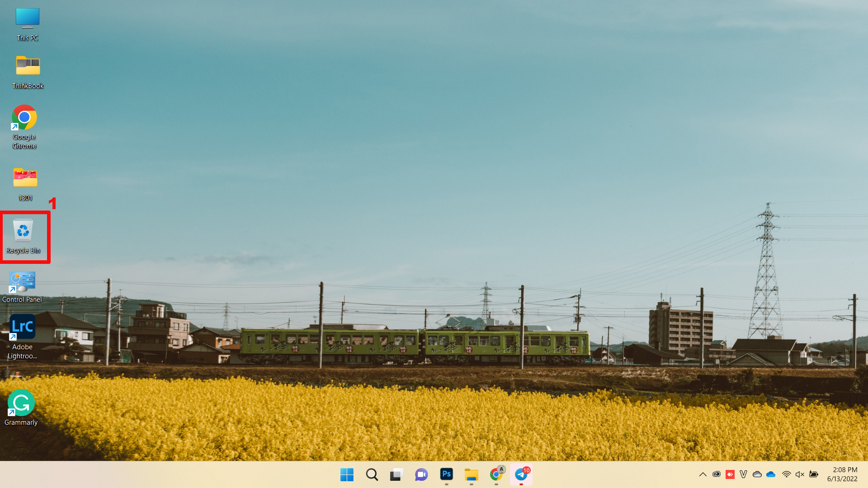Select the folder named 1301
The width and height of the screenshot is (868, 488).
point(25,184)
